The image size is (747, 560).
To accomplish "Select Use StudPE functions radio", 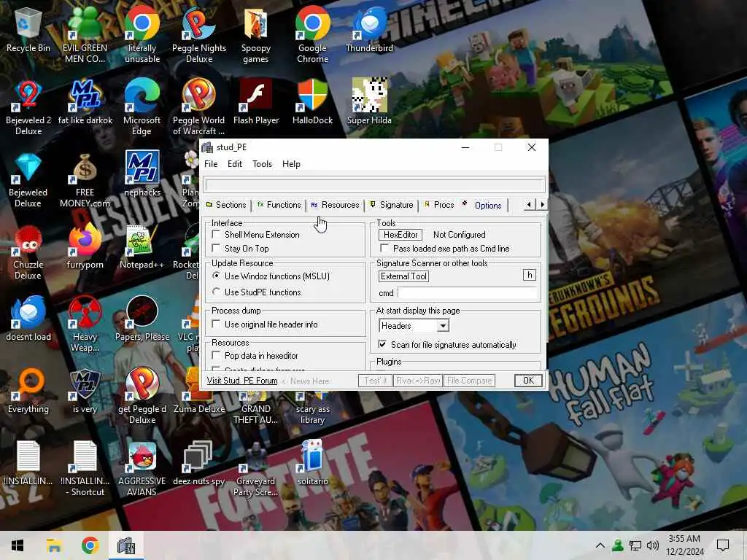I will point(216,292).
